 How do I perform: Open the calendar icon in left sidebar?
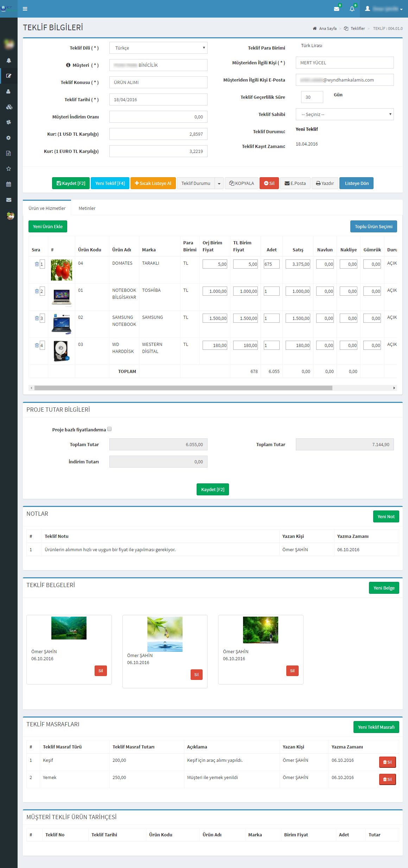coord(9,184)
